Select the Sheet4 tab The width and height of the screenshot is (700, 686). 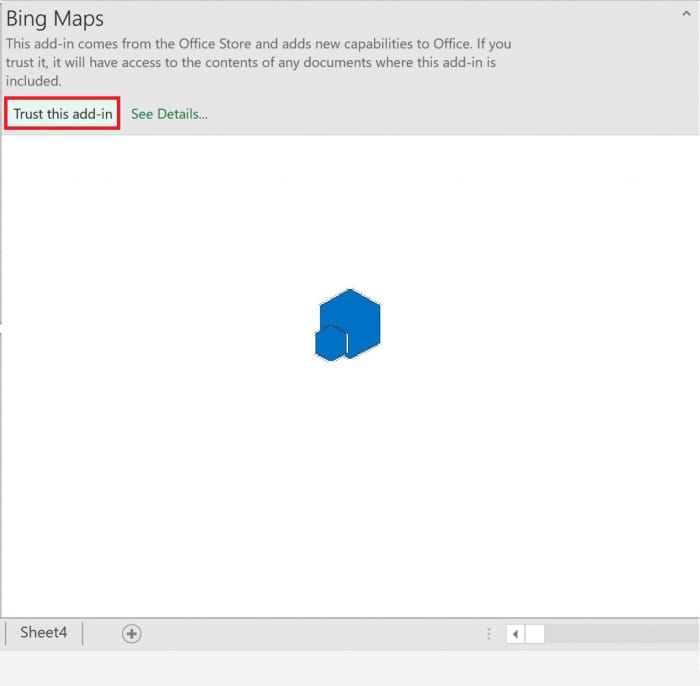coord(43,632)
